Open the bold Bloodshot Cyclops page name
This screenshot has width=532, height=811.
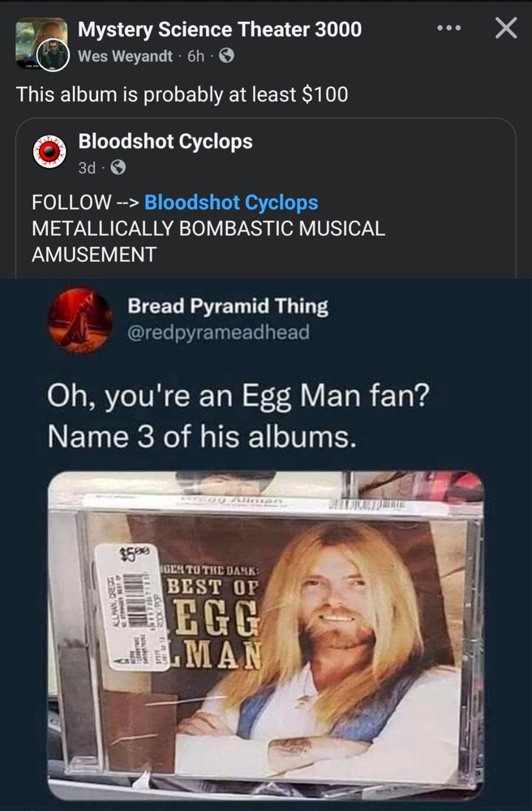[165, 141]
